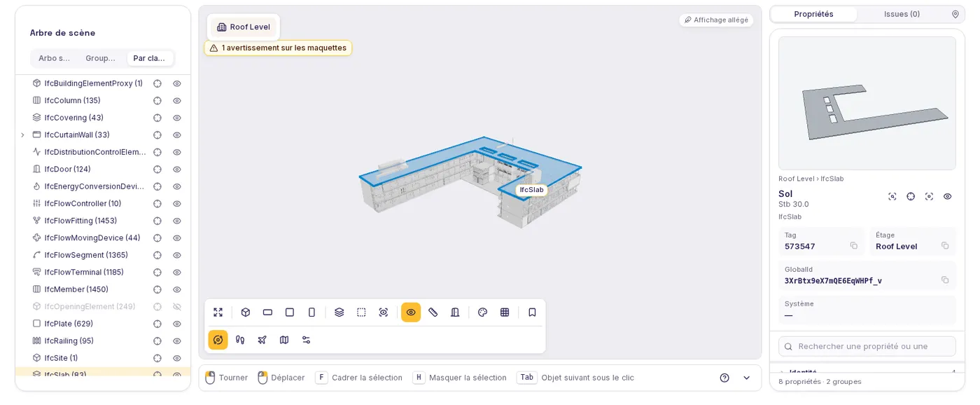
Task: Copy the Tag value 573547
Action: 854,246
